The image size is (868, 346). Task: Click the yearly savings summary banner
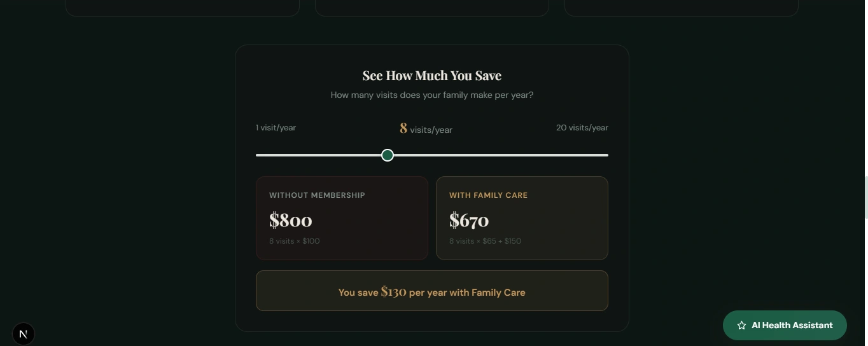coord(431,291)
